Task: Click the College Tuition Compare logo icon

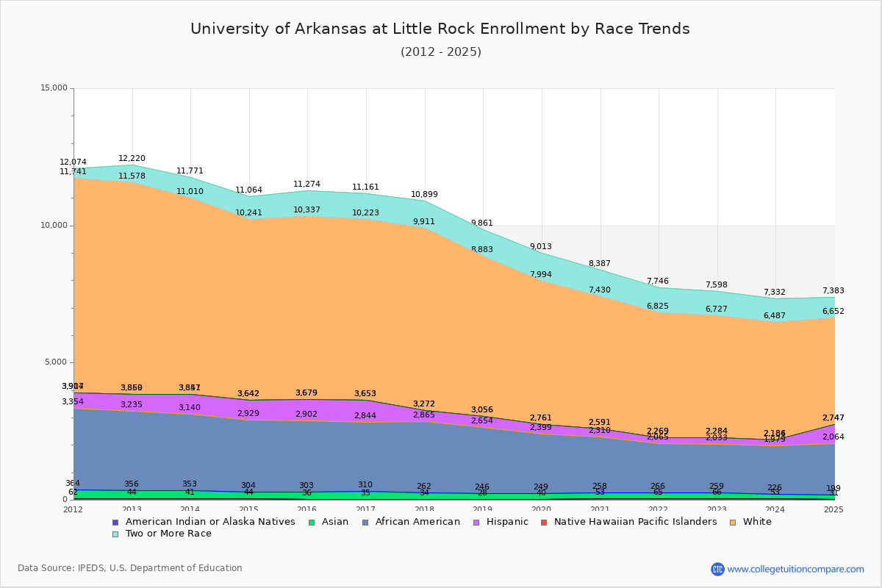Action: tap(717, 569)
